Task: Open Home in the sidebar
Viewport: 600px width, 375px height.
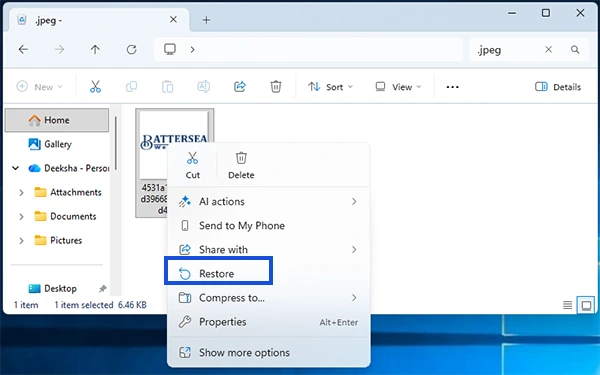Action: tap(57, 120)
